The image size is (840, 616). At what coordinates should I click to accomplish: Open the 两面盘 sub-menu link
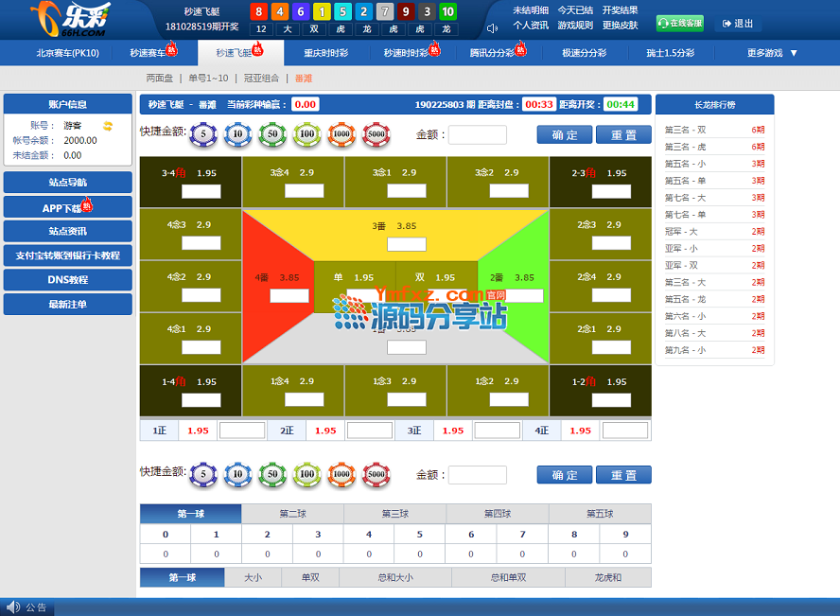[160, 78]
